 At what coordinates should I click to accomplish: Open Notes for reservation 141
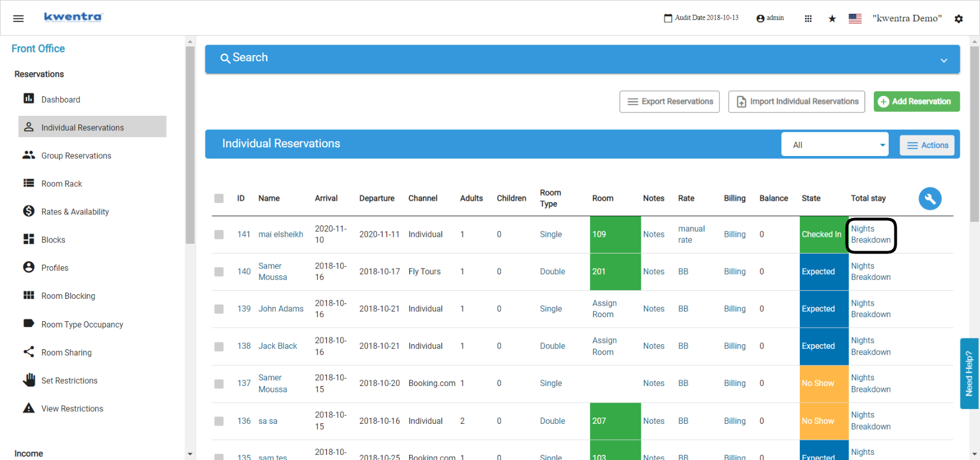pos(653,234)
